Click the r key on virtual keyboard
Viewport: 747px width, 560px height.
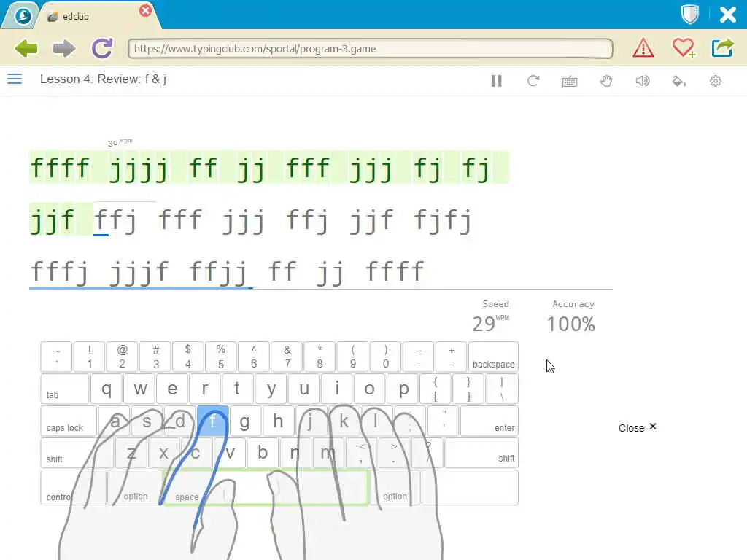click(205, 389)
